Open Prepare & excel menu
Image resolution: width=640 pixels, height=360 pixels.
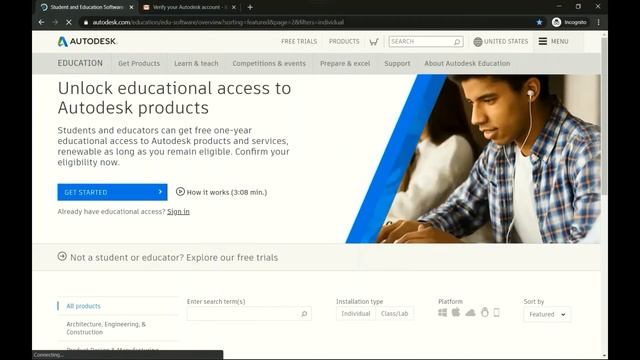[345, 63]
